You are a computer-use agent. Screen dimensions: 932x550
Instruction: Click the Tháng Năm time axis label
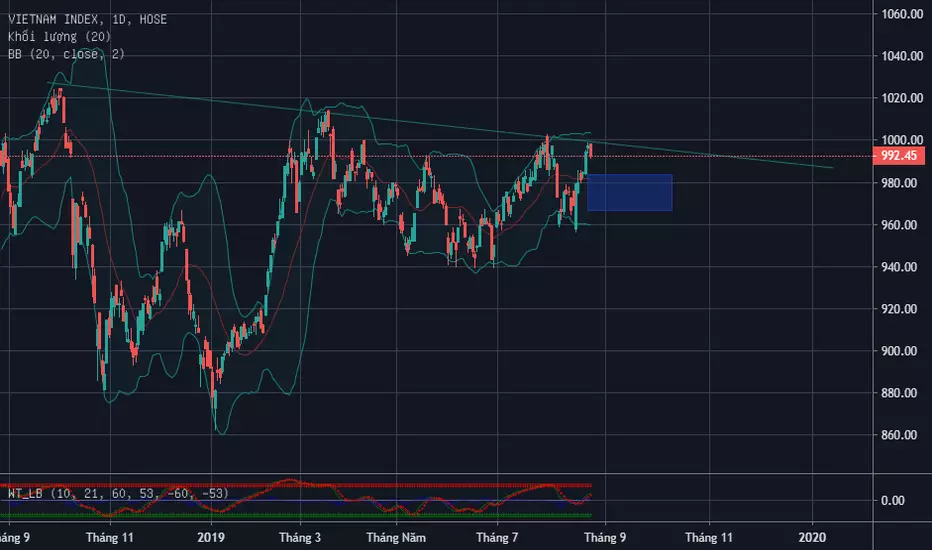pos(396,537)
